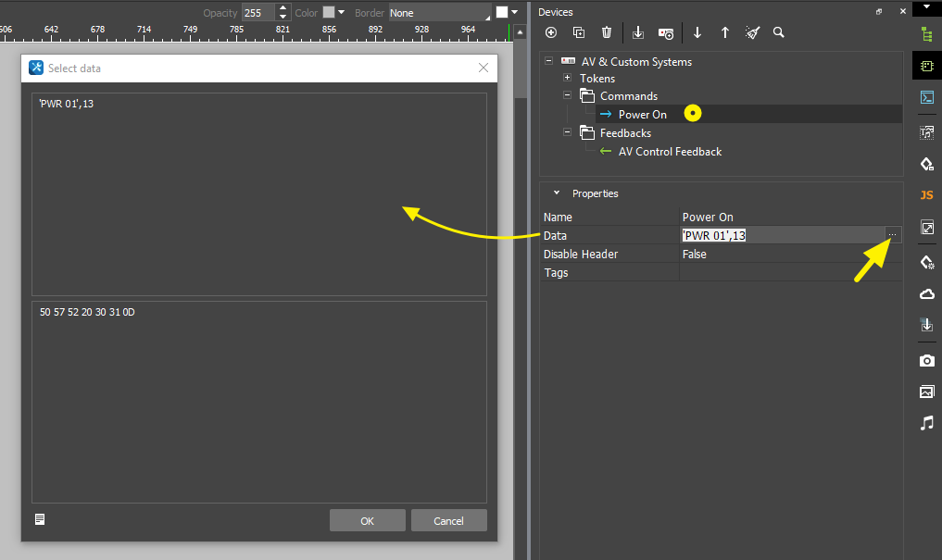Click the Data field ellipsis button

pyautogui.click(x=892, y=235)
